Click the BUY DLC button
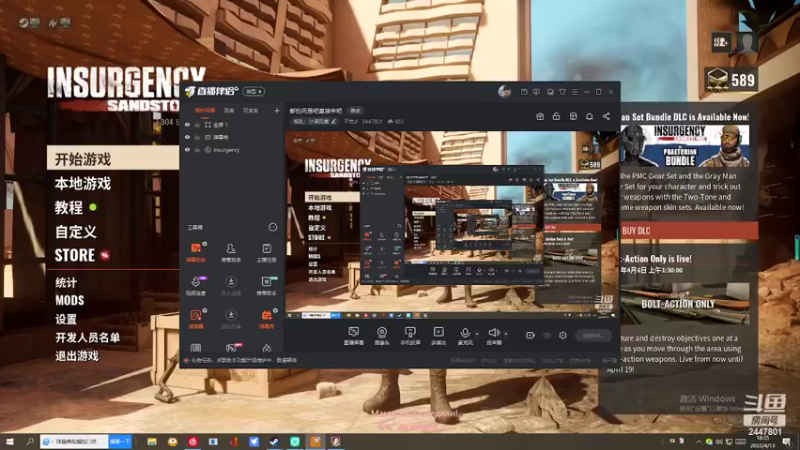The width and height of the screenshot is (800, 450). click(x=688, y=231)
